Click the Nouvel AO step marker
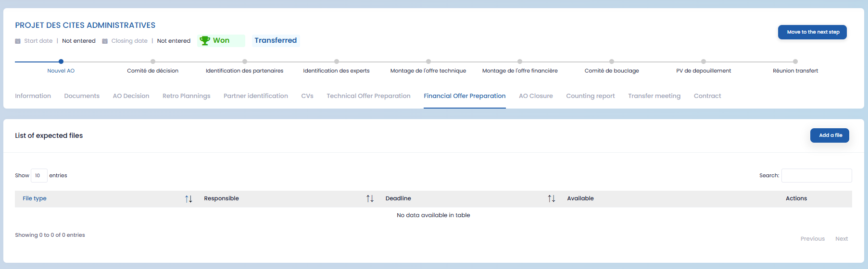The height and width of the screenshot is (269, 868). (x=61, y=61)
